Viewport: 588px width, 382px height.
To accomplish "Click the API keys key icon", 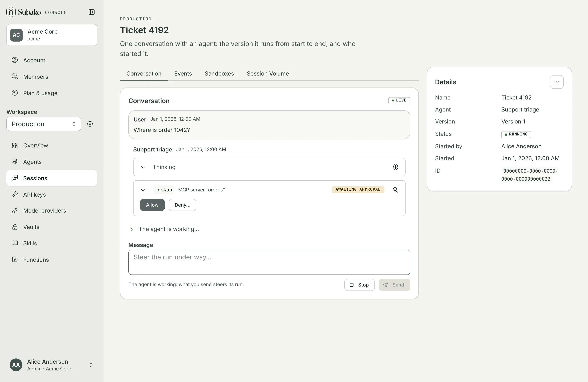I will [x=15, y=194].
